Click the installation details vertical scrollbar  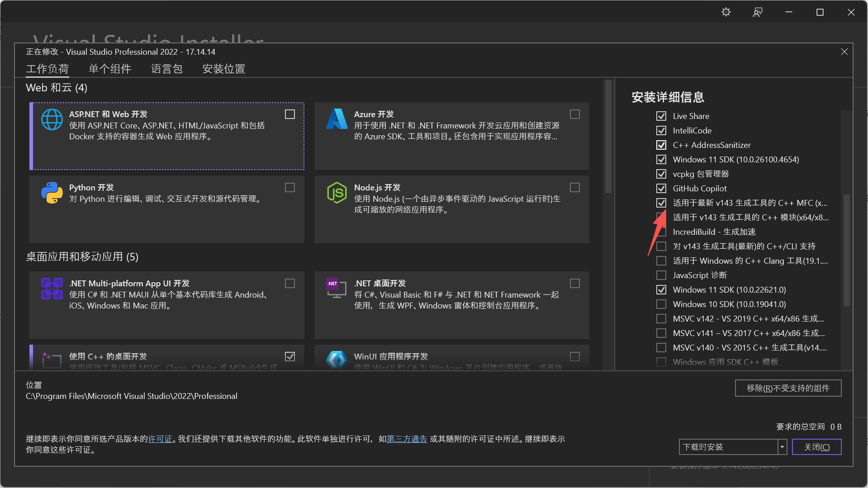pos(847,250)
